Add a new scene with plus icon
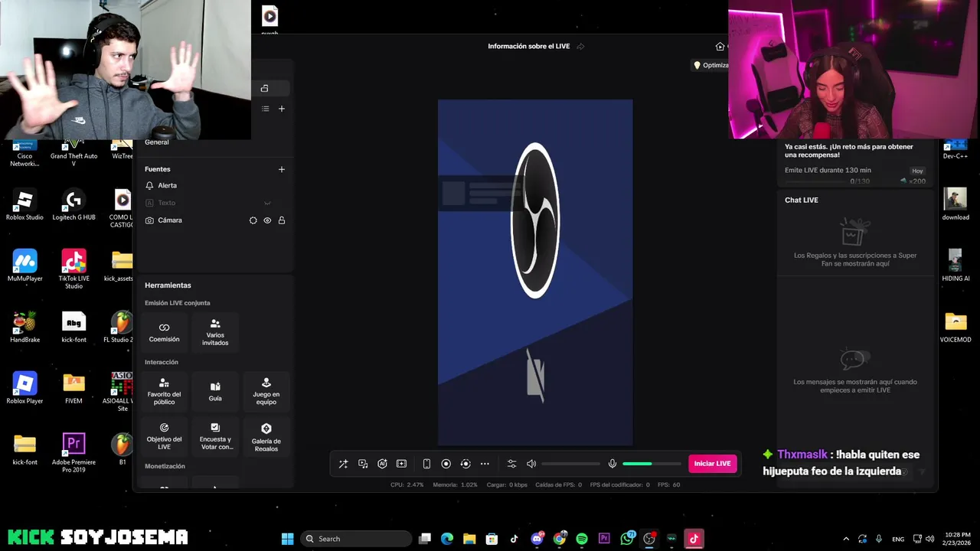Screen dimensions: 980x551 tap(282, 109)
